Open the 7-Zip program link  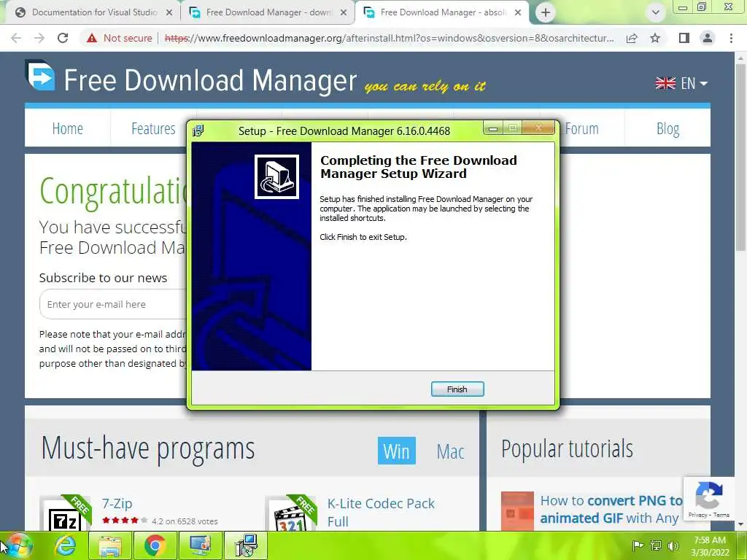117,503
